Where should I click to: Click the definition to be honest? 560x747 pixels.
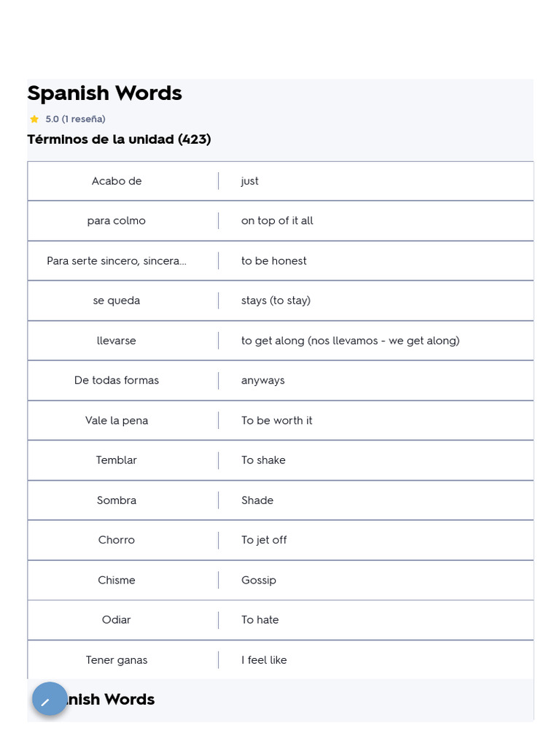point(273,260)
